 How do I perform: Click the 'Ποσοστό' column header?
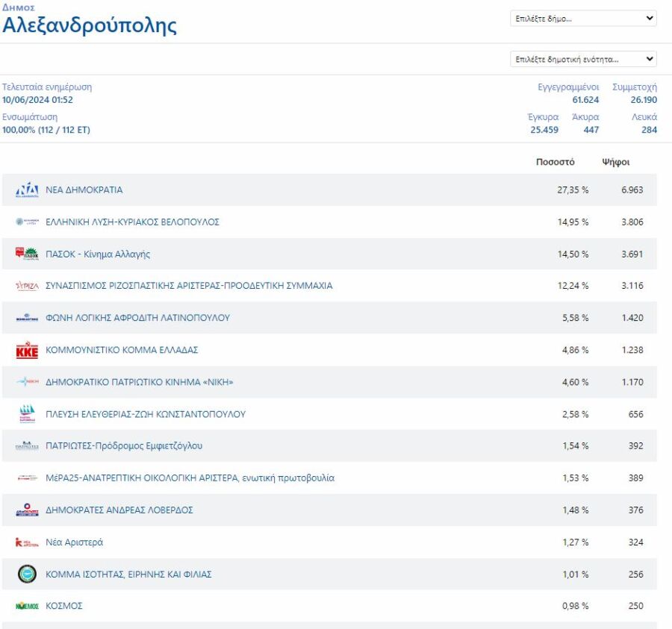pos(555,162)
